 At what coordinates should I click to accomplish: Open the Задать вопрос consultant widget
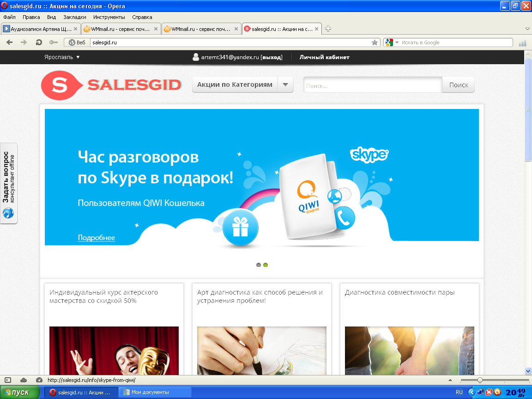9,183
